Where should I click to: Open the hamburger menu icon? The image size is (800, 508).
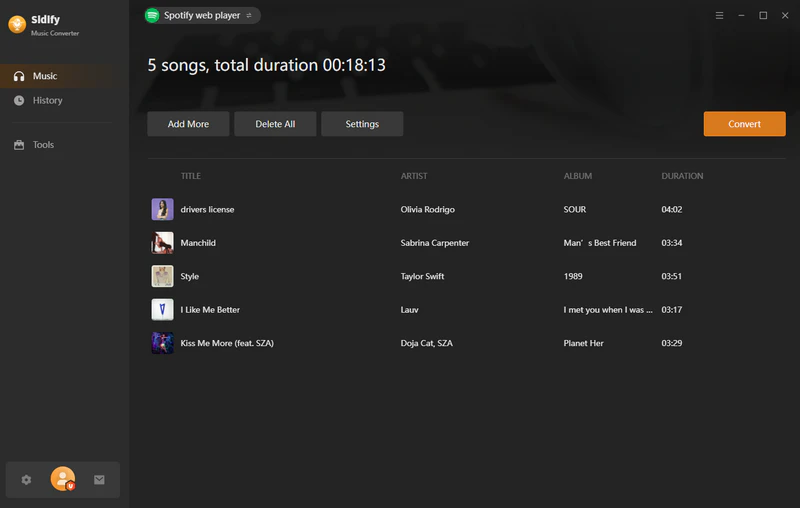click(720, 16)
